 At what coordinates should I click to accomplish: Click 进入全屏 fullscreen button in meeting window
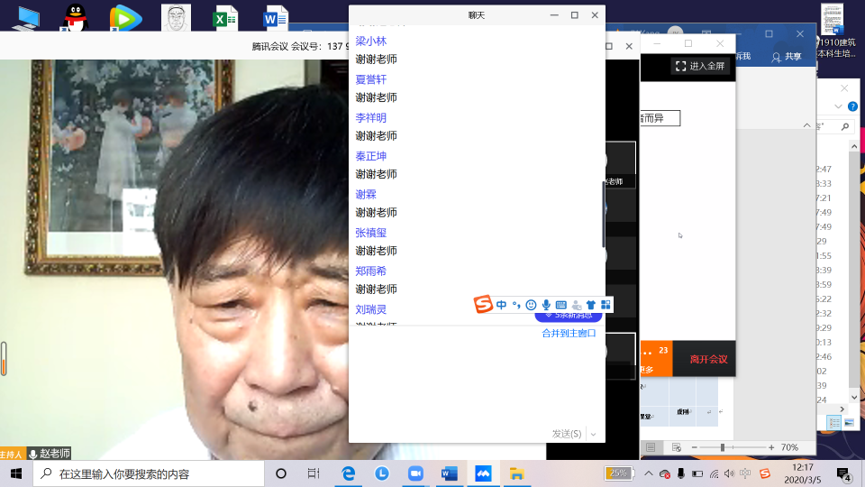click(700, 66)
